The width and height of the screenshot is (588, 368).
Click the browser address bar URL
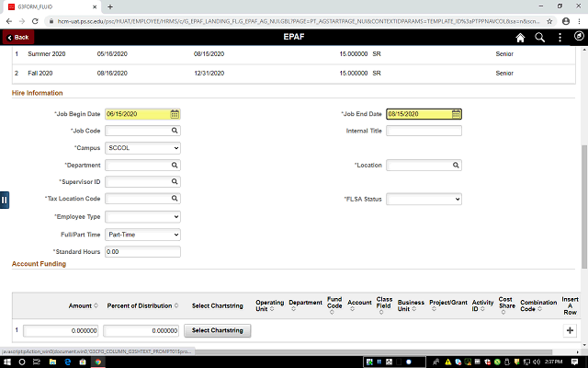point(298,21)
